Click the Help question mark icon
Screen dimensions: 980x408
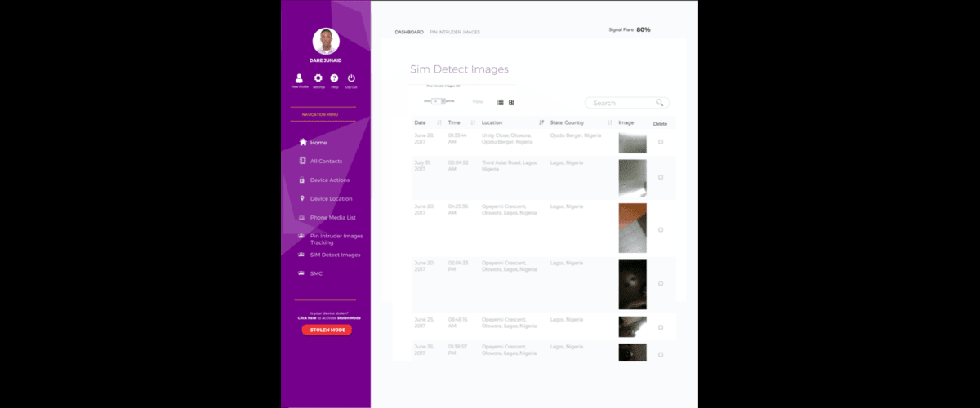pos(334,78)
